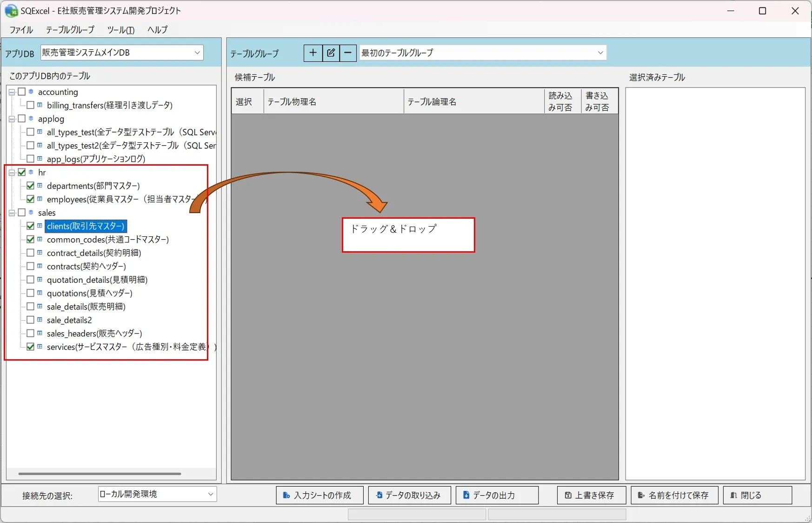
Task: Click 上書き保存 button
Action: coord(592,495)
